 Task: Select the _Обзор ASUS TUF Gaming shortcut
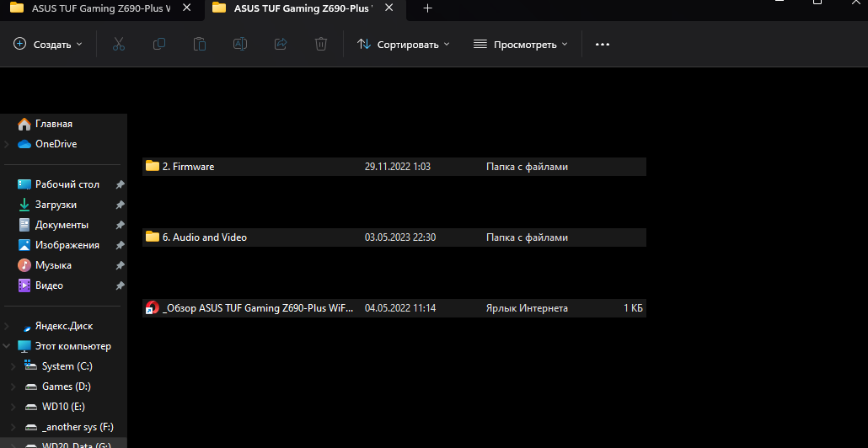394,308
